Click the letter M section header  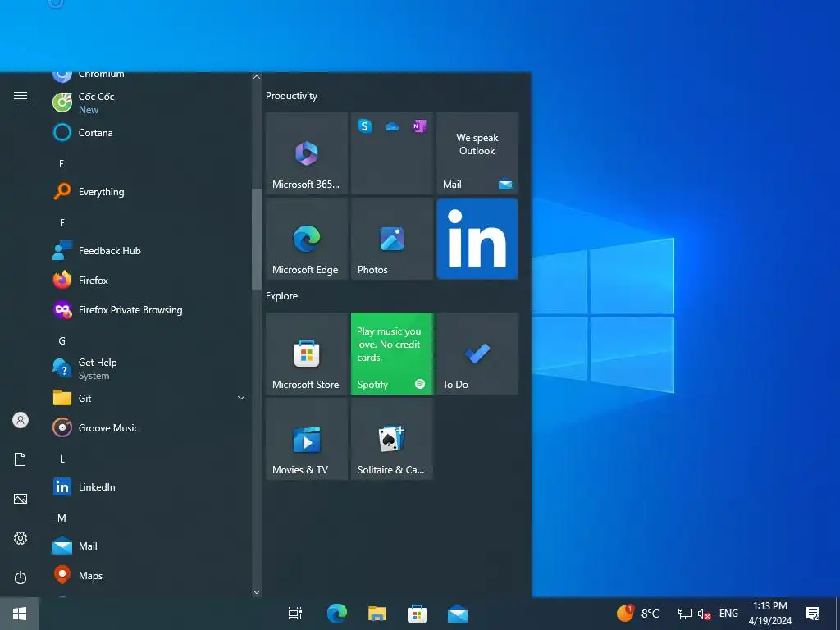pos(62,518)
